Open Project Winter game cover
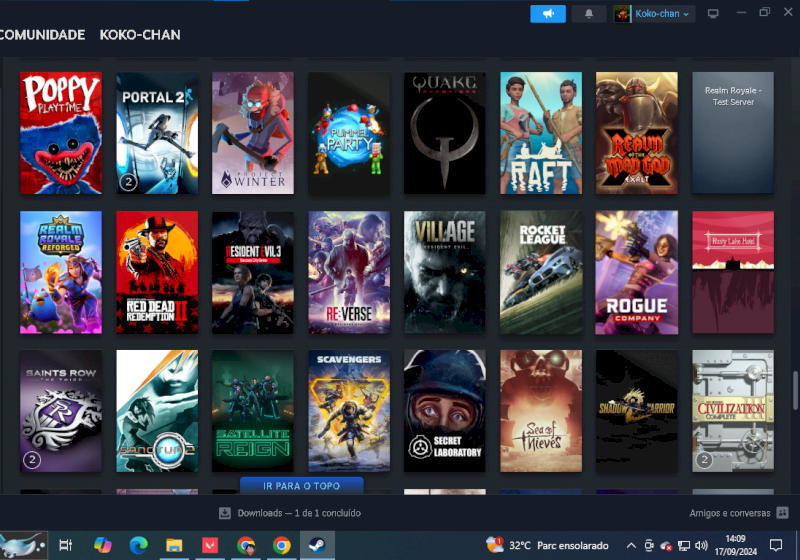The width and height of the screenshot is (800, 560). point(253,133)
